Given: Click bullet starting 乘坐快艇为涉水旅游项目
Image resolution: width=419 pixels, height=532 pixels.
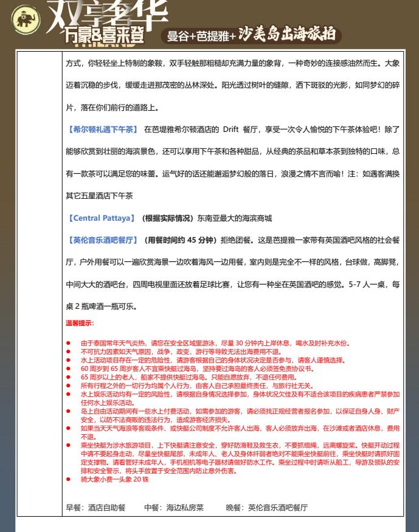Looking at the screenshot, I should 240,458.
